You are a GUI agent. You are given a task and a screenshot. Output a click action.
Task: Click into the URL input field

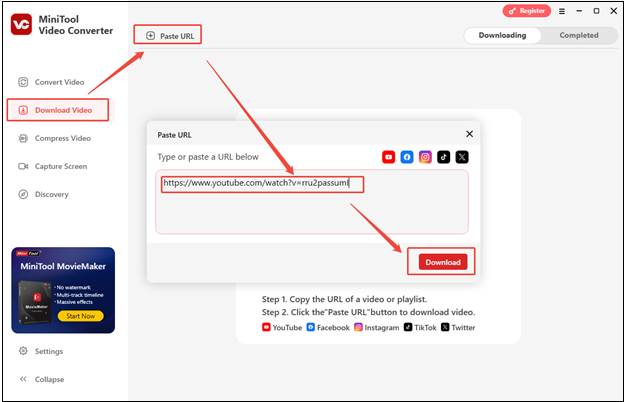pyautogui.click(x=312, y=202)
